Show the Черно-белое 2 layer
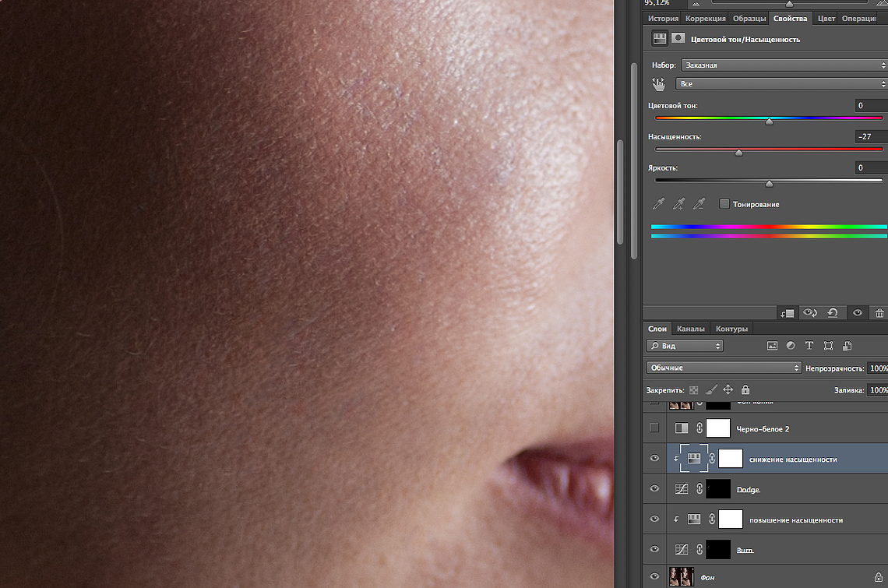The image size is (888, 588). (x=654, y=428)
